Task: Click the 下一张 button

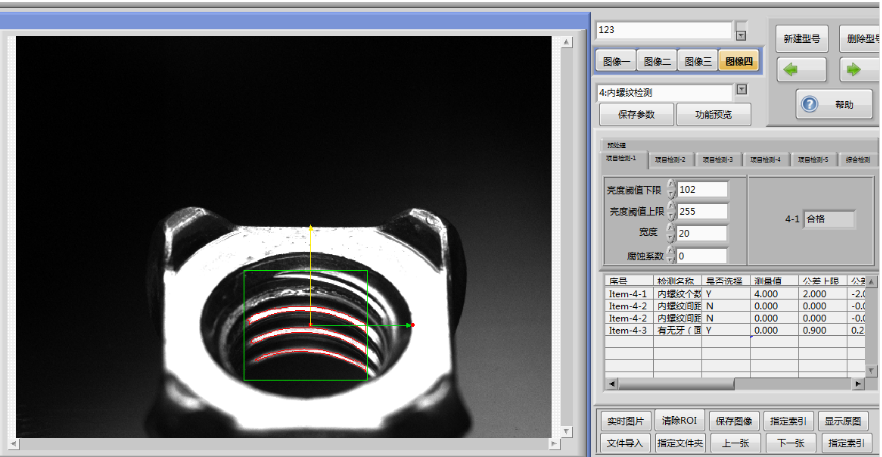Action: click(791, 442)
